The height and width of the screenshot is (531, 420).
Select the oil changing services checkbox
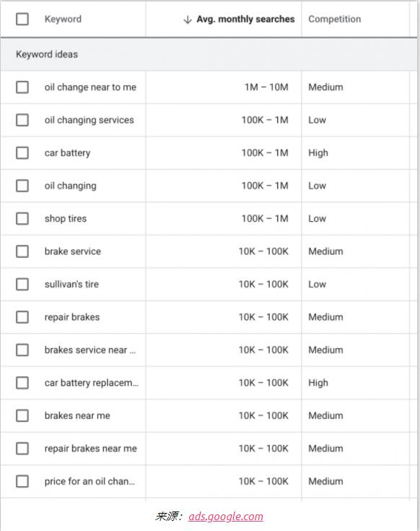(x=22, y=120)
